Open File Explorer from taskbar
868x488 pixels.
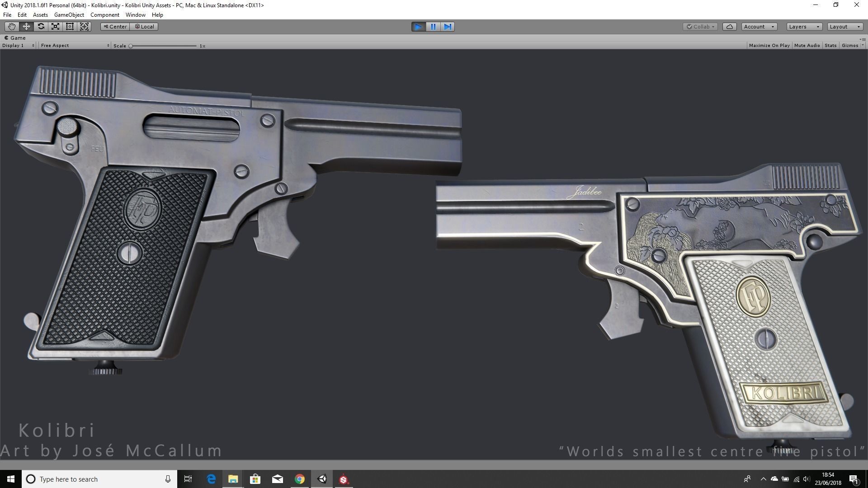[233, 479]
